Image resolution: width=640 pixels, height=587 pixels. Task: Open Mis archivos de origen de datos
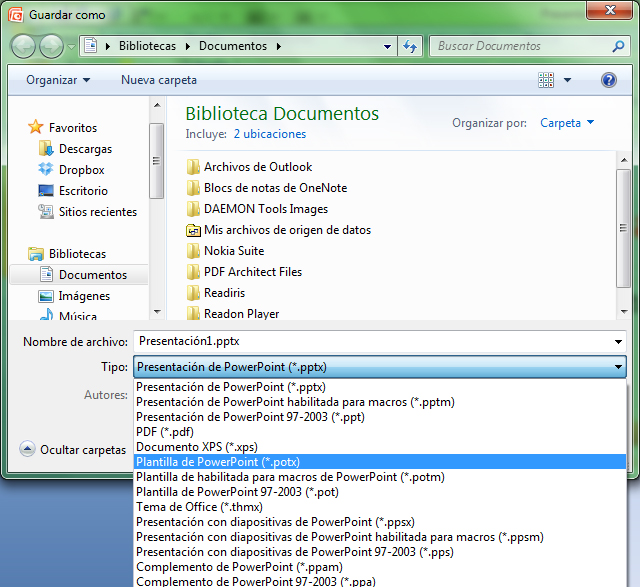tap(287, 230)
